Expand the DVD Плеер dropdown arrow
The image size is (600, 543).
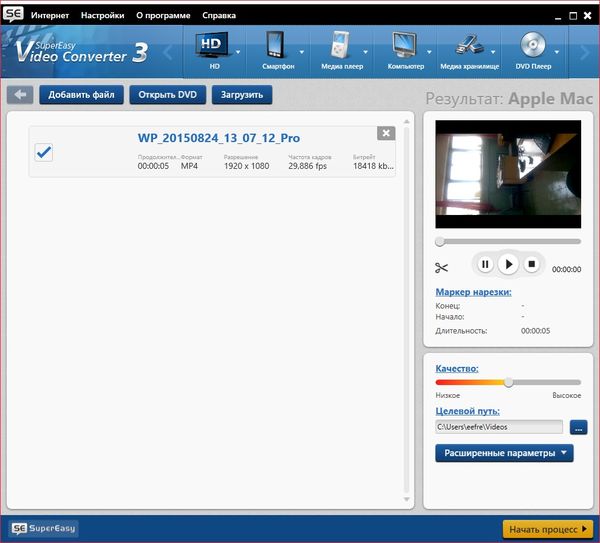557,52
